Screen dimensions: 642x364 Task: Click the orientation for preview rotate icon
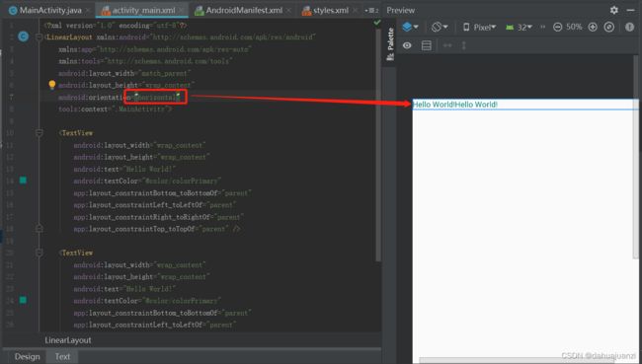[x=440, y=27]
